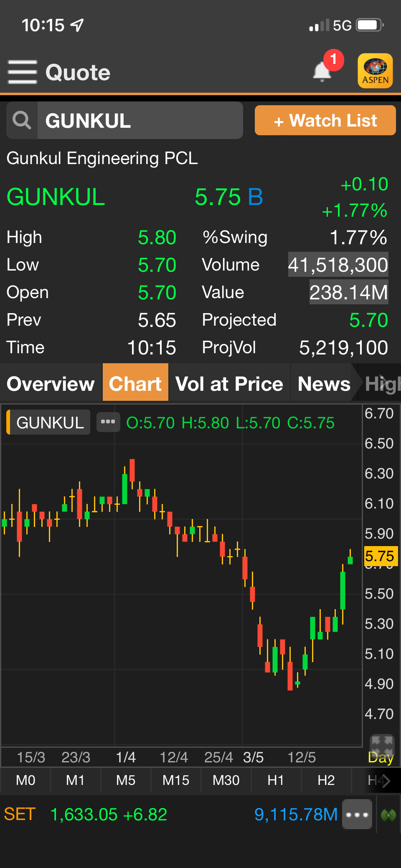Image resolution: width=401 pixels, height=868 pixels.
Task: Tap the Volume 41,518,300 value
Action: (338, 265)
